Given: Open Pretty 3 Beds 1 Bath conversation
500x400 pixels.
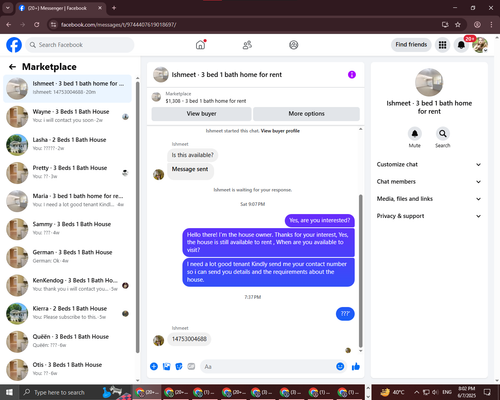Looking at the screenshot, I should (x=67, y=173).
